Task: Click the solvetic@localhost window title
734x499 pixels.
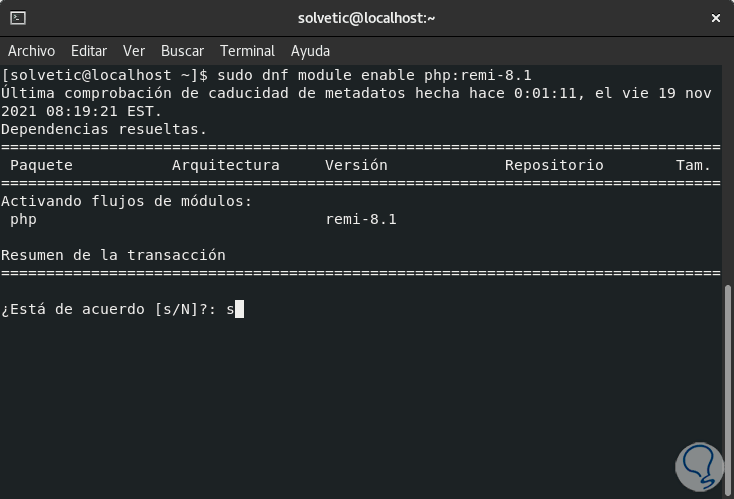Action: pyautogui.click(x=367, y=18)
